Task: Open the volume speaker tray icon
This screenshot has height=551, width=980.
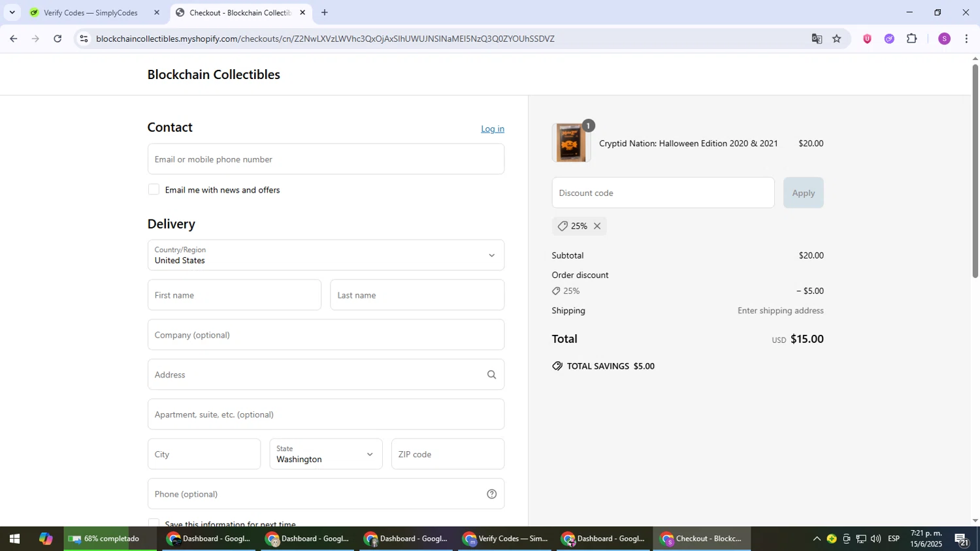Action: click(875, 539)
